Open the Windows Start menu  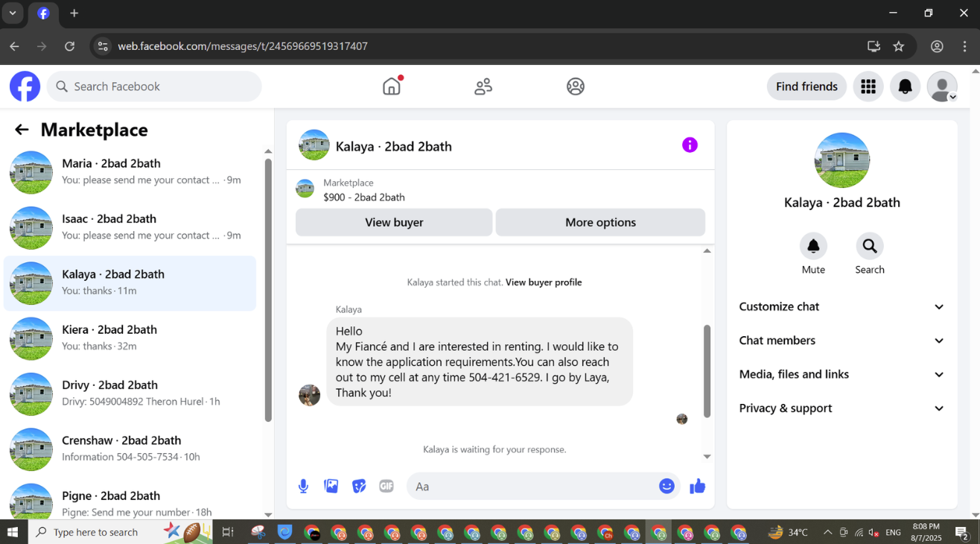pos(13,532)
